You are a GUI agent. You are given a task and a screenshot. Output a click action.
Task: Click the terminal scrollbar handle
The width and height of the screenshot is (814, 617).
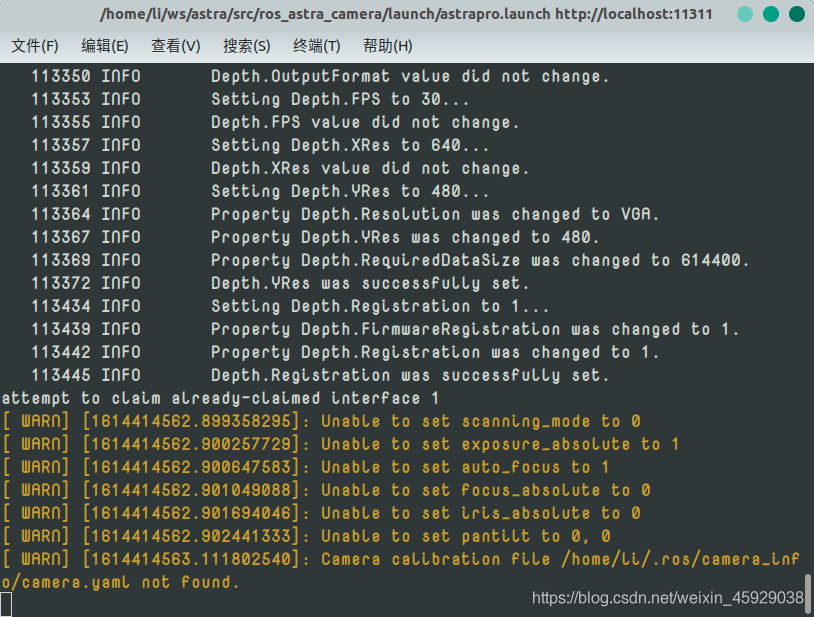tap(808, 595)
